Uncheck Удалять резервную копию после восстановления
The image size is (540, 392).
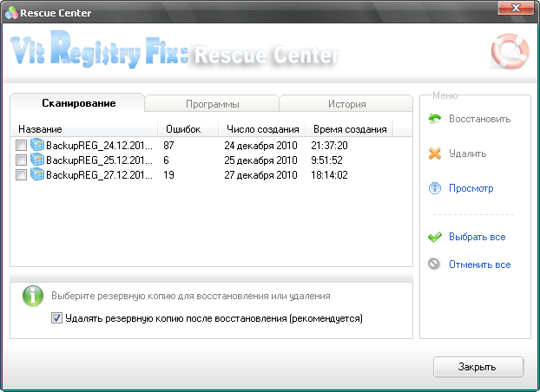click(x=56, y=318)
